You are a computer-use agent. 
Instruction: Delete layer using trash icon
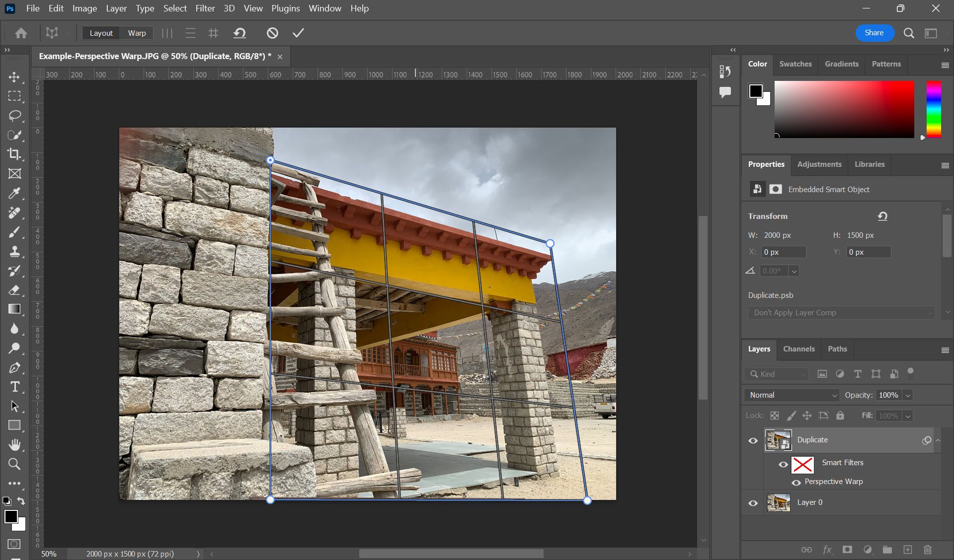[928, 550]
